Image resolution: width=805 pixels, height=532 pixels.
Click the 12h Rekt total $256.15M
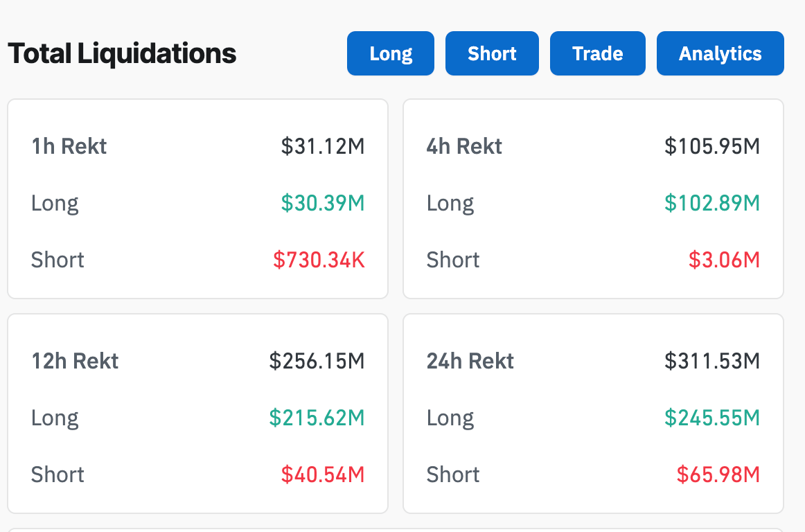click(x=317, y=361)
